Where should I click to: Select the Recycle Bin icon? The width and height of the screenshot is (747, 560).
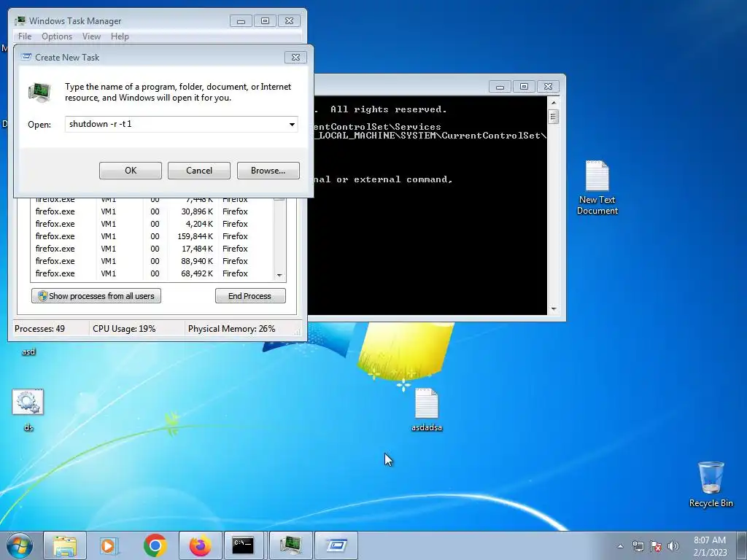pyautogui.click(x=711, y=484)
